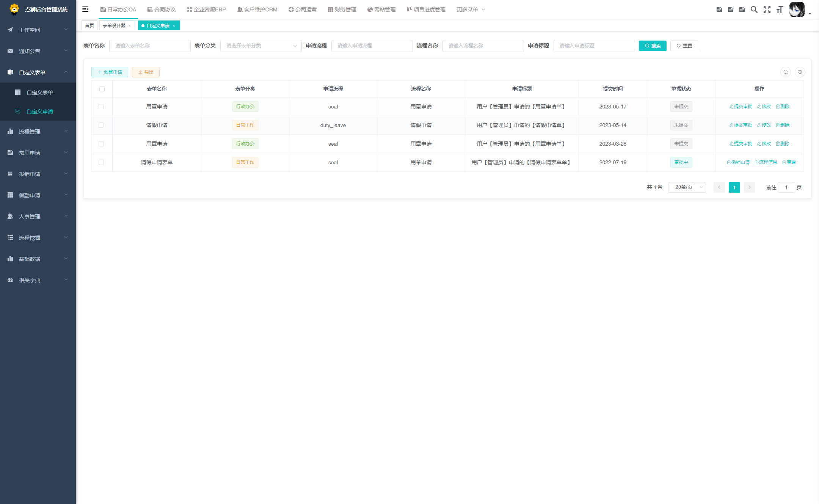The height and width of the screenshot is (504, 819).
Task: Open the 20条/页 page size dropdown
Action: click(x=687, y=187)
